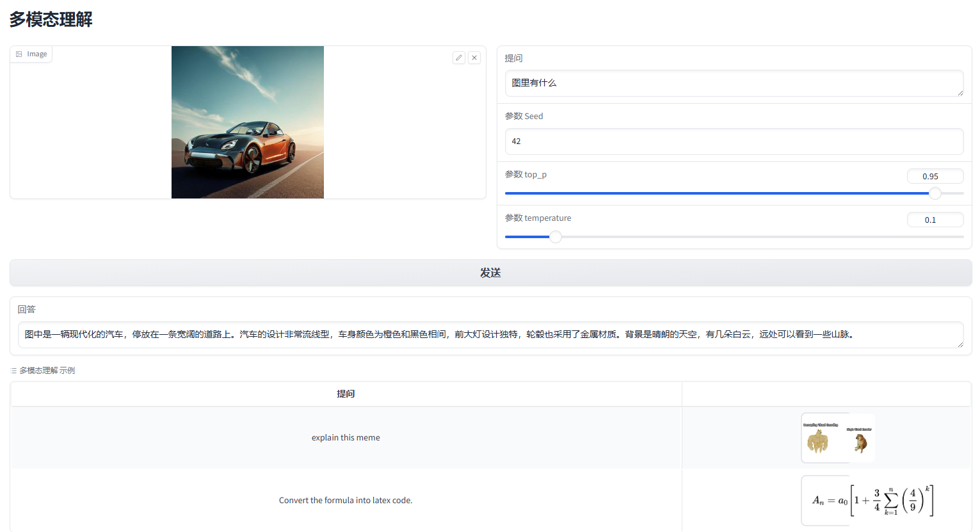Click the list icon beside 多模态理解 示例

pyautogui.click(x=13, y=371)
